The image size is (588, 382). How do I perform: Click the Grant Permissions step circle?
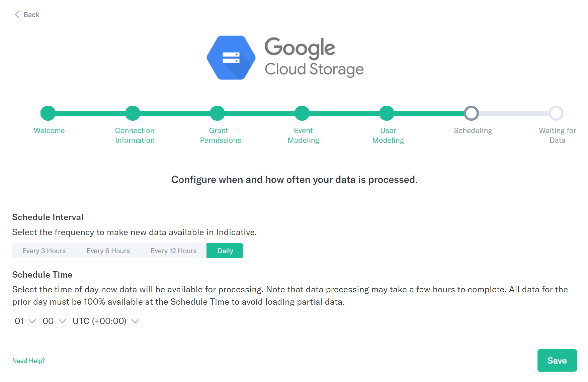(x=217, y=113)
